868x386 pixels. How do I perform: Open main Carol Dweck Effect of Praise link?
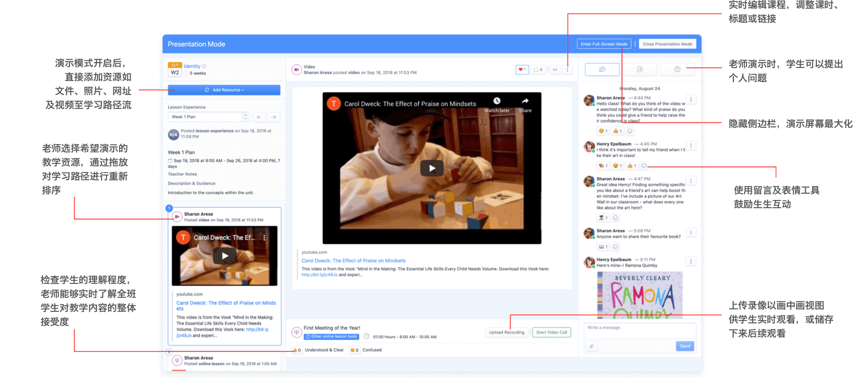[353, 261]
